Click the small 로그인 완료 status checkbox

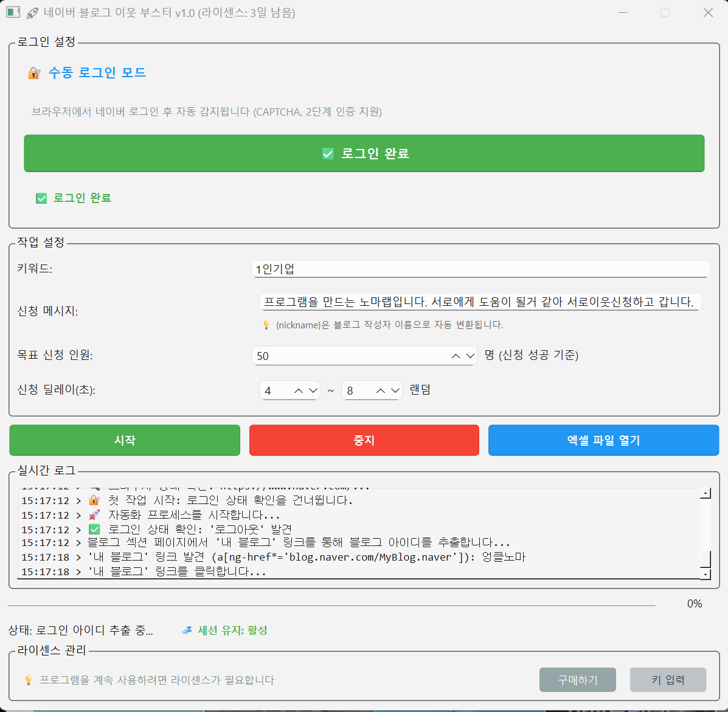pyautogui.click(x=41, y=198)
